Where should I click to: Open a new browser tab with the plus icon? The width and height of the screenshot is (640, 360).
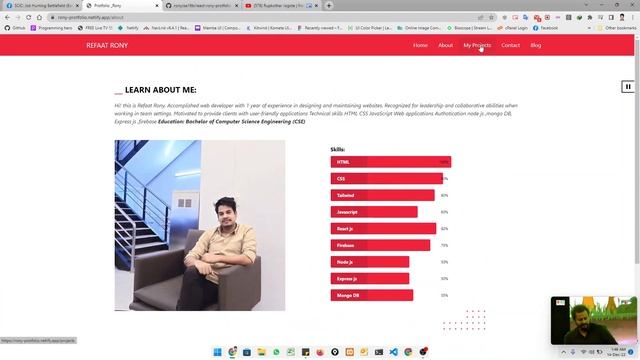pos(329,6)
